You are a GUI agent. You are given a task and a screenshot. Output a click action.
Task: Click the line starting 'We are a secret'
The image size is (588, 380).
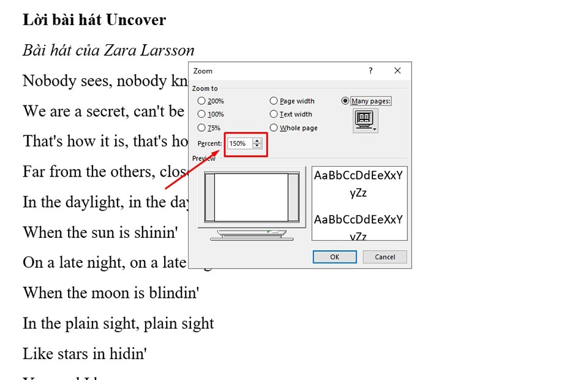click(104, 111)
